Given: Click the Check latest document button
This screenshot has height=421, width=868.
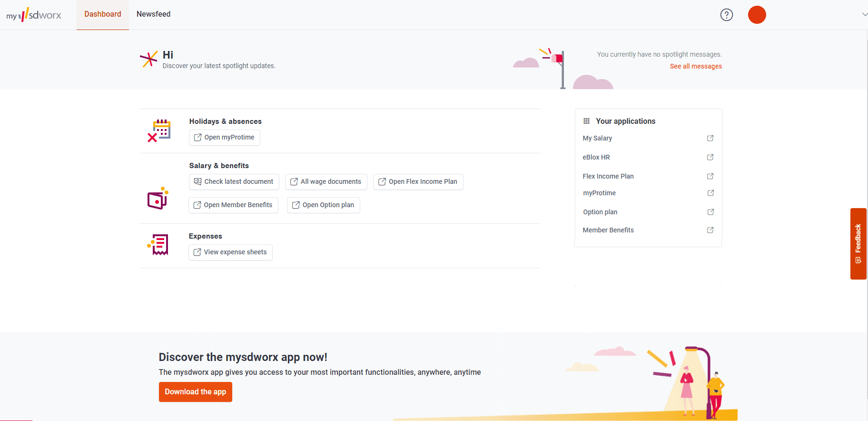Looking at the screenshot, I should 234,181.
